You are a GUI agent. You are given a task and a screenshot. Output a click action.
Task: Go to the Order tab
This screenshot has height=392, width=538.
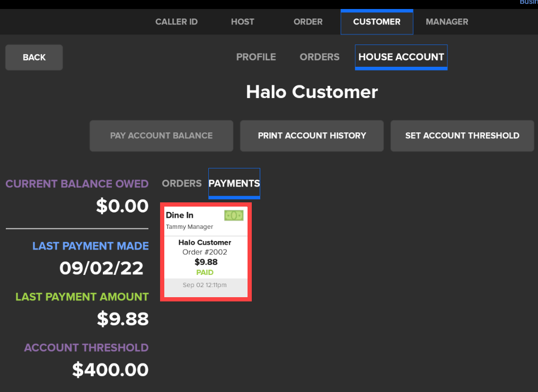[x=308, y=22]
